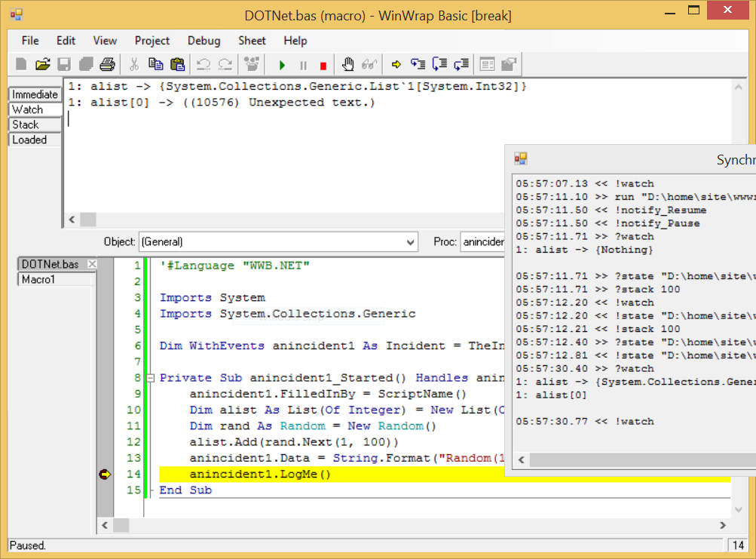Open the View menu
The height and width of the screenshot is (559, 756).
pyautogui.click(x=105, y=41)
